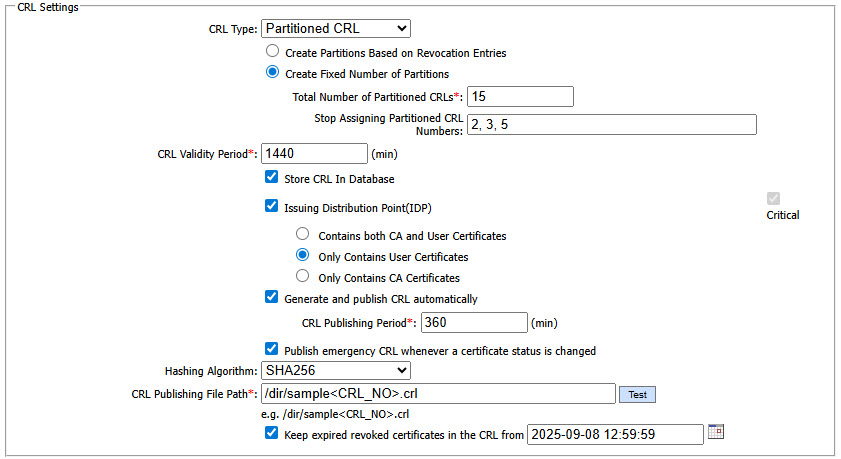Toggle Publish emergency CRL checkbox

point(271,350)
